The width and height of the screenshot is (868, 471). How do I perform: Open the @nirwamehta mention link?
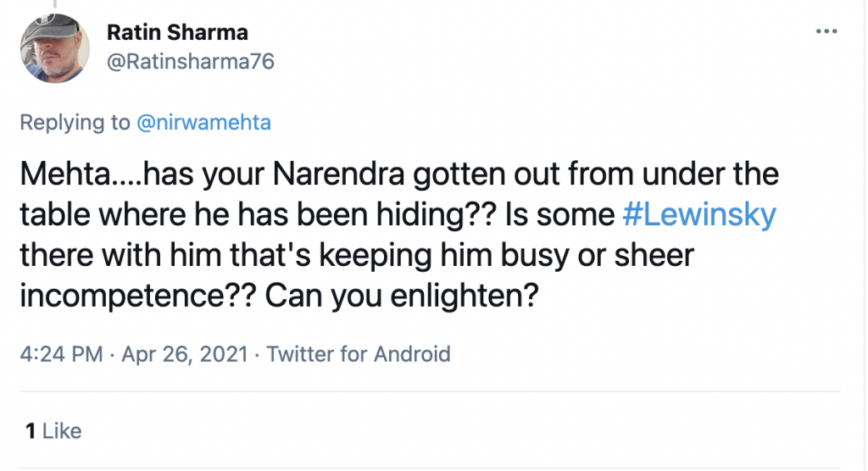(203, 123)
